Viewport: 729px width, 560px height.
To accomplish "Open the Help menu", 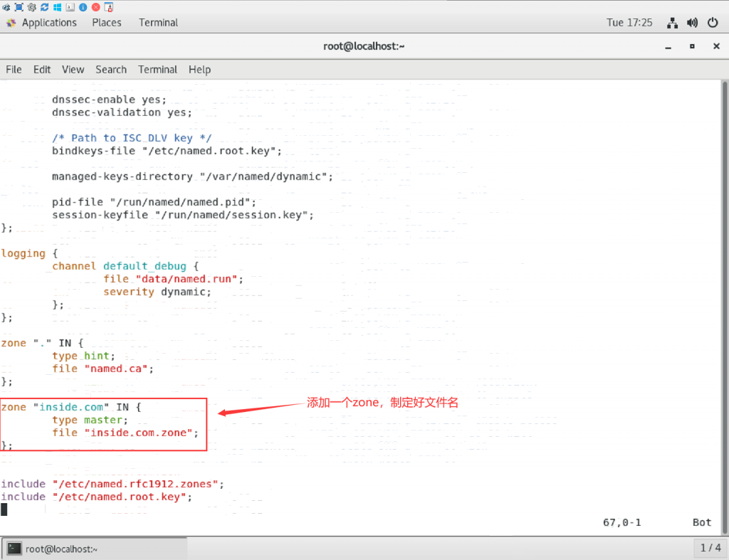I will 199,70.
